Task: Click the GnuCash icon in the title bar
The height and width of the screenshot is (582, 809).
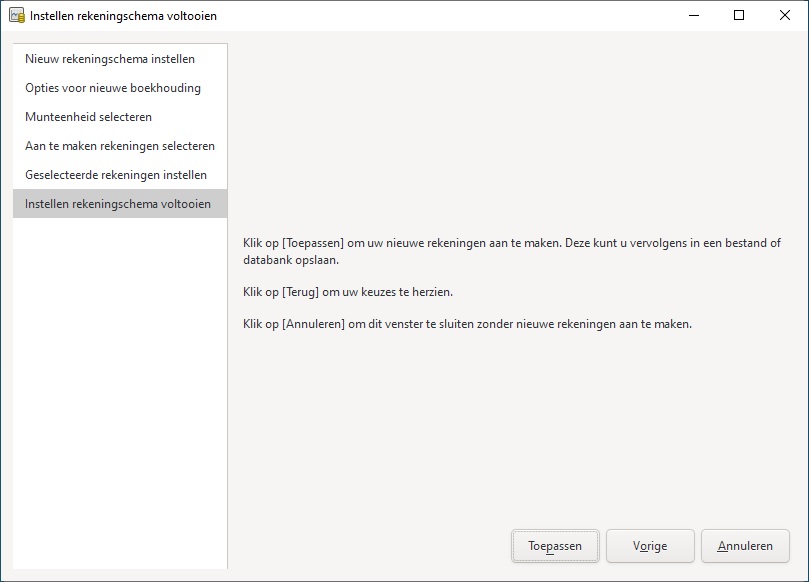Action: pos(16,16)
